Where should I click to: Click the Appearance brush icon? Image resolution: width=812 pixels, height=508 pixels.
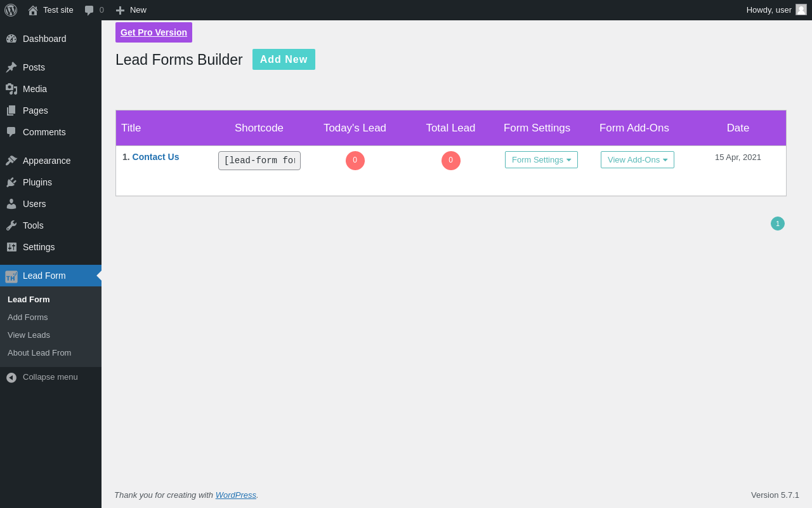(x=11, y=161)
